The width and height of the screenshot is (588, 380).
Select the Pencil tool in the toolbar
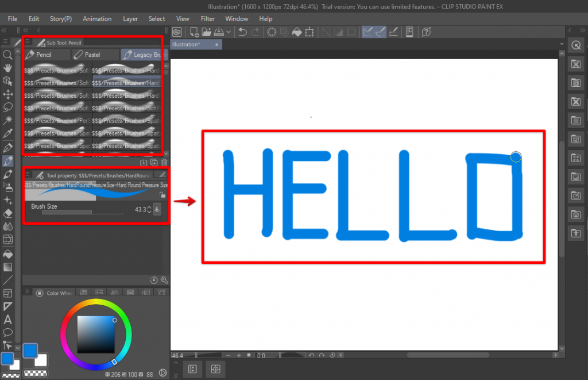pyautogui.click(x=7, y=160)
